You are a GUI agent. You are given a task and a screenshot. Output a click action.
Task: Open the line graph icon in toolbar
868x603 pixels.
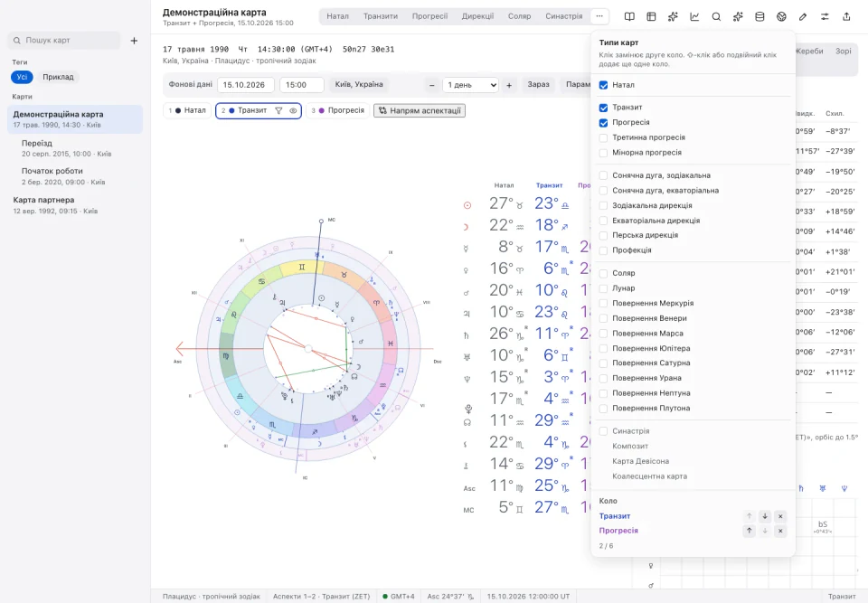[x=694, y=16]
